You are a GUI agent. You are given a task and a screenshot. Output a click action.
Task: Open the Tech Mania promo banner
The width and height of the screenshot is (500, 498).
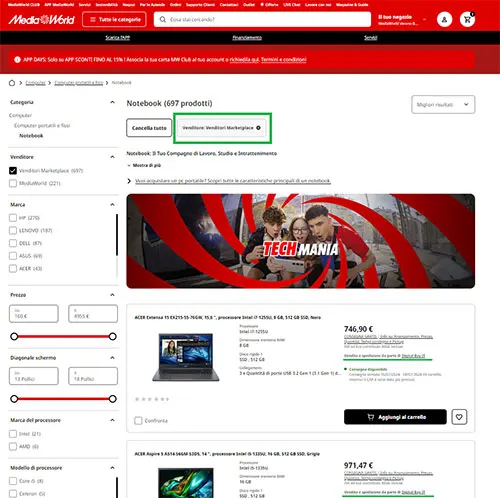[x=301, y=241]
